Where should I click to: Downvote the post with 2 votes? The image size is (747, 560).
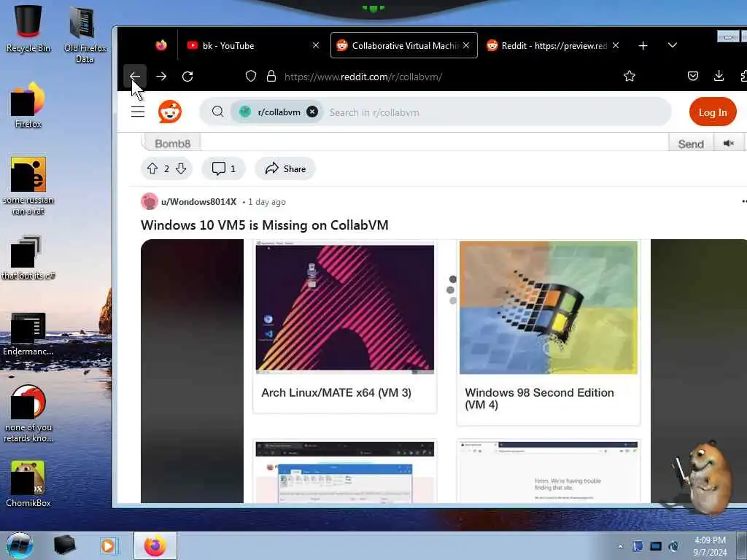coord(181,168)
